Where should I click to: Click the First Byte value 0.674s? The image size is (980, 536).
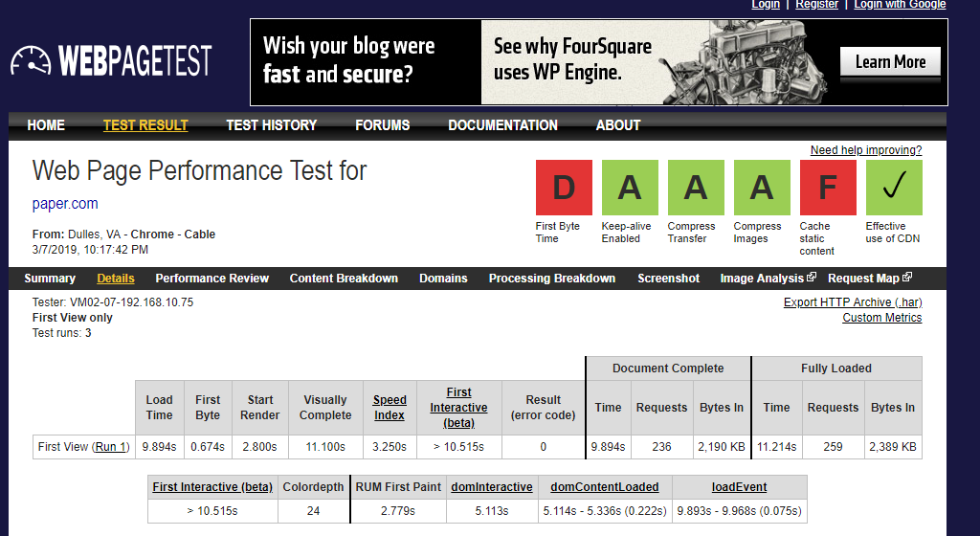point(208,447)
